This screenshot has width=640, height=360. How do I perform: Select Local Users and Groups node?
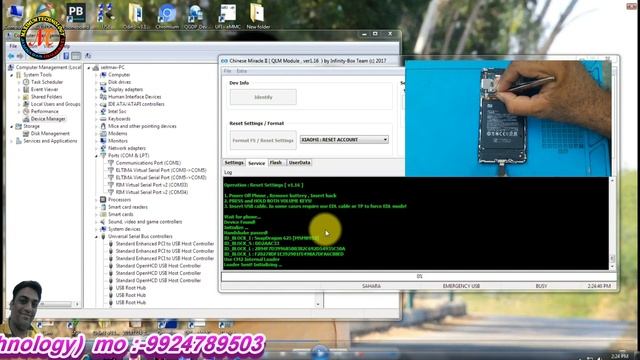pyautogui.click(x=56, y=104)
